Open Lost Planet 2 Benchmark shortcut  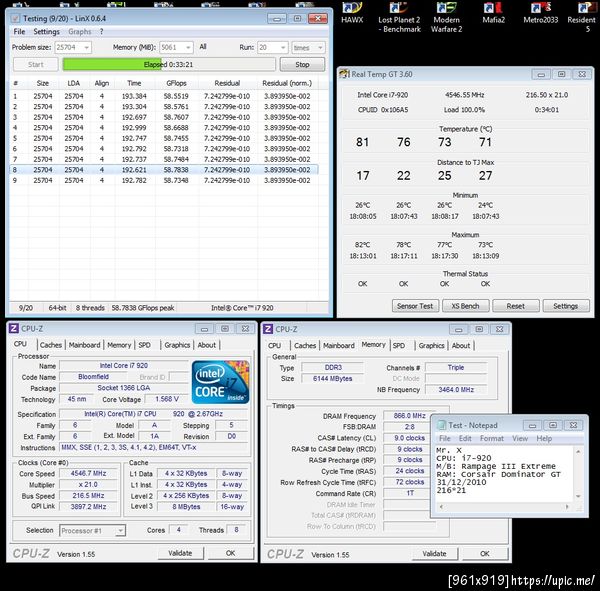(399, 17)
